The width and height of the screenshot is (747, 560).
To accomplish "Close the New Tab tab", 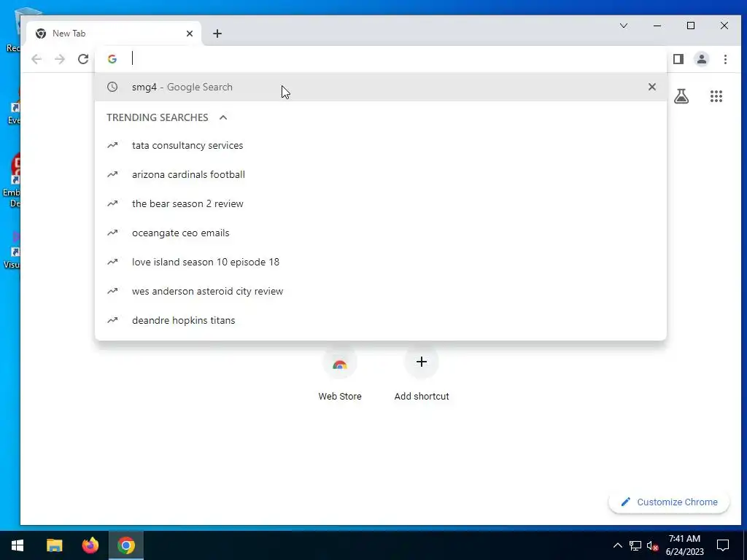I will click(190, 34).
